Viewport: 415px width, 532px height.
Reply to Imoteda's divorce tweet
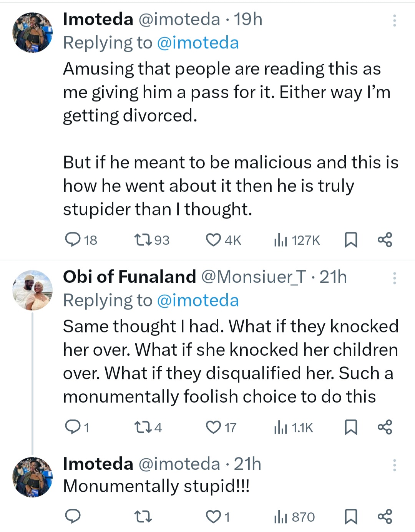tap(73, 240)
